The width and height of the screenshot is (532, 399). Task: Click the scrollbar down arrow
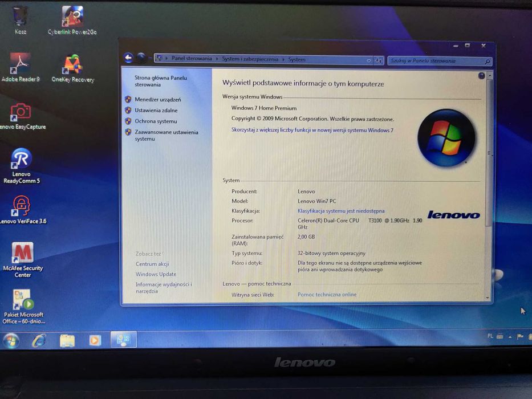(x=488, y=298)
